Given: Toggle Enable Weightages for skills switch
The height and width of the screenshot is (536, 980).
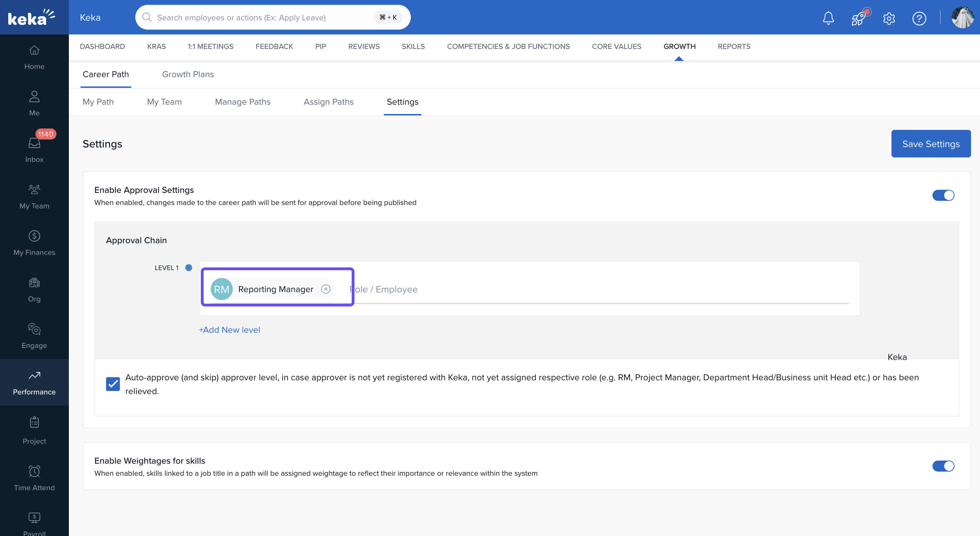Looking at the screenshot, I should [943, 466].
